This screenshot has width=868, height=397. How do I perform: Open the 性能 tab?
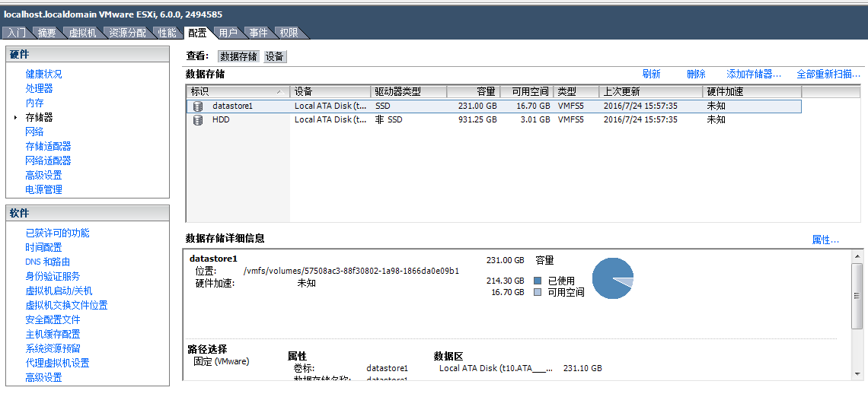coord(168,33)
